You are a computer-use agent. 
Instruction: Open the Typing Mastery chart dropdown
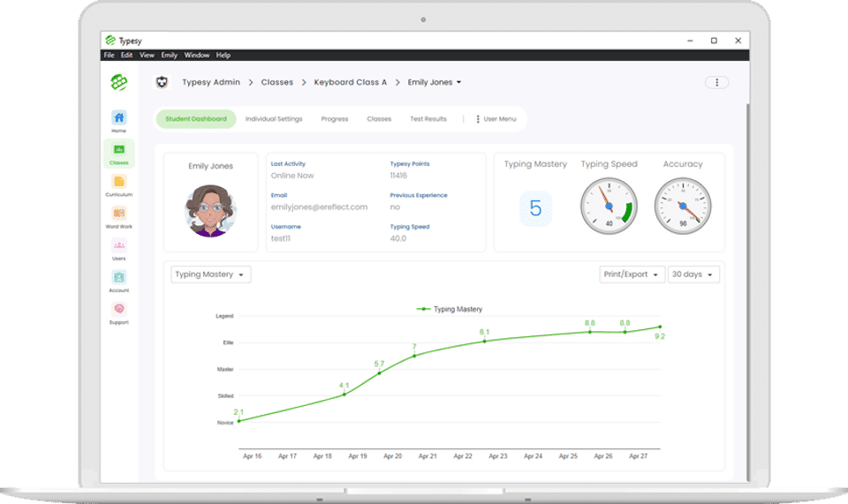pyautogui.click(x=210, y=275)
